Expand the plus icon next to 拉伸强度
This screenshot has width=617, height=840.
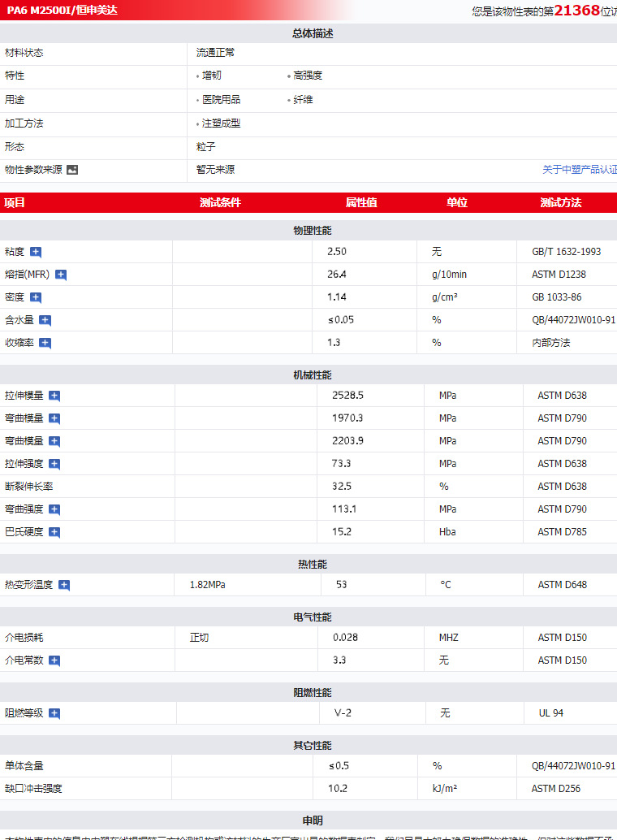(x=54, y=464)
